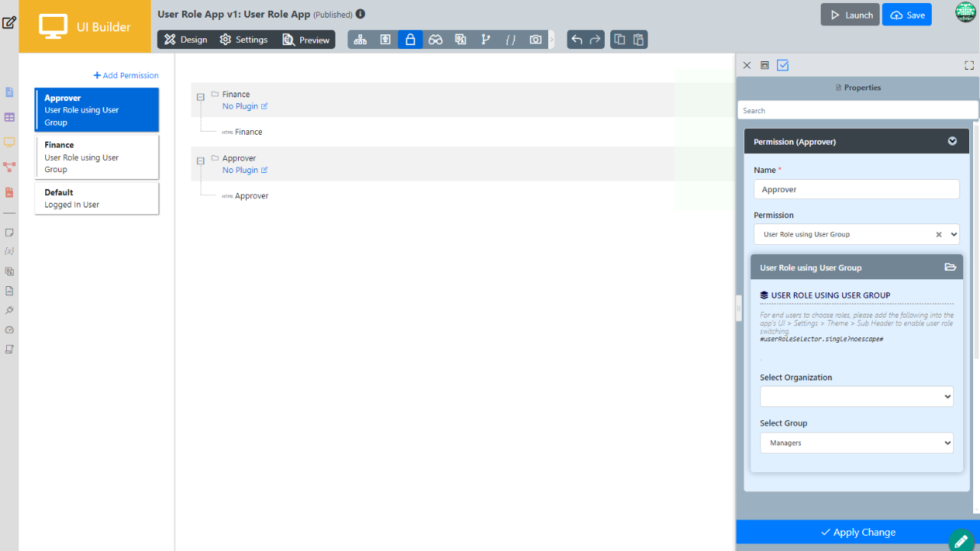Viewport: 980px width, 551px height.
Task: Click the fullscreen icon in Properties panel
Action: pyautogui.click(x=969, y=66)
